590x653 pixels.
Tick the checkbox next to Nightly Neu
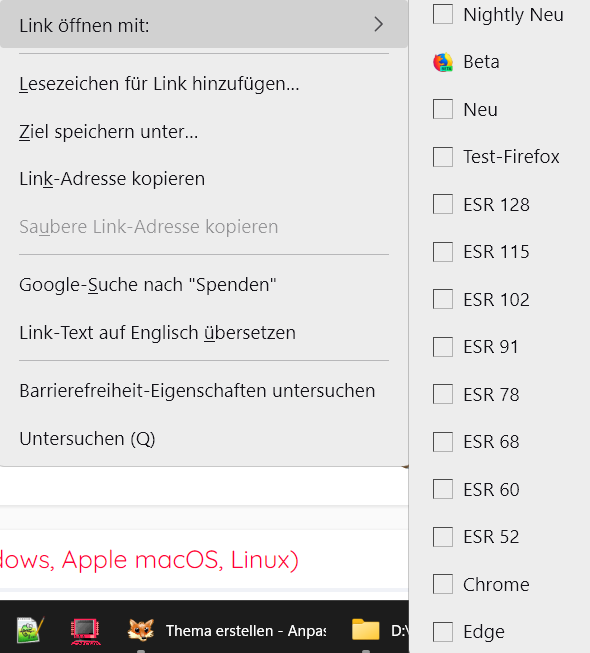click(x=443, y=14)
